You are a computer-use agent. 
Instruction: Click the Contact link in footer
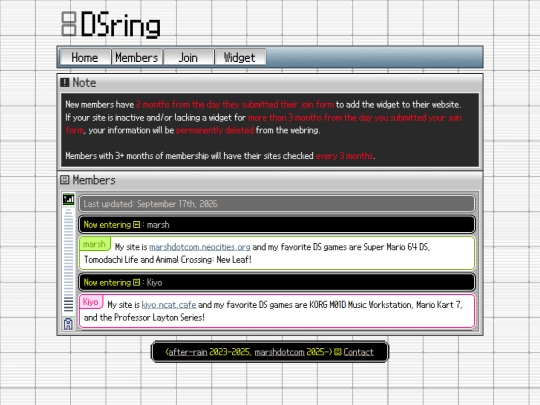pyautogui.click(x=358, y=352)
